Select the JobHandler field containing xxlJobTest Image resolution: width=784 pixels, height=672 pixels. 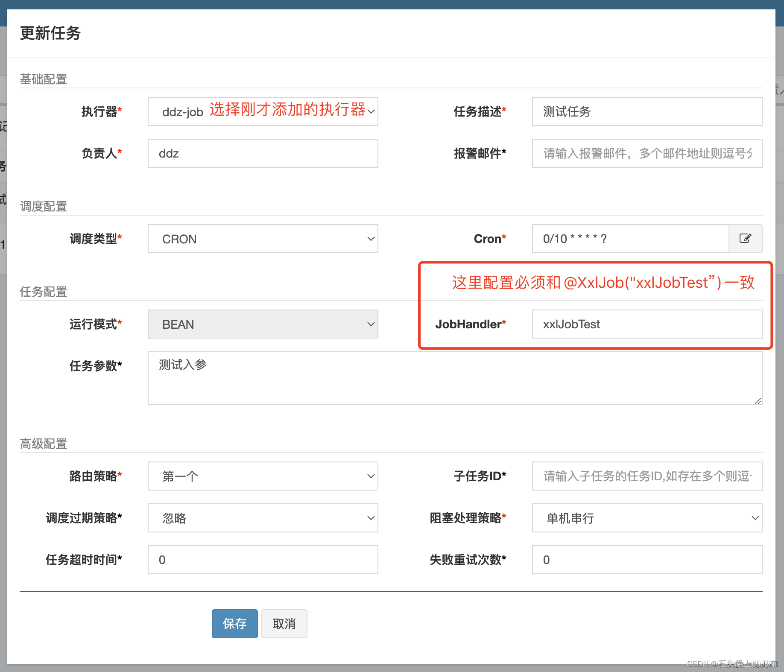click(647, 324)
